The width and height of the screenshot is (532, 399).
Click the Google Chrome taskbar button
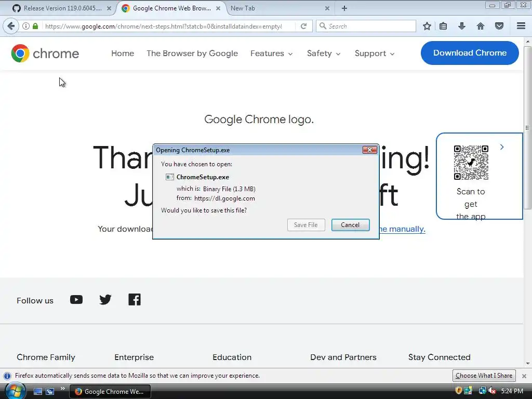[110, 392]
